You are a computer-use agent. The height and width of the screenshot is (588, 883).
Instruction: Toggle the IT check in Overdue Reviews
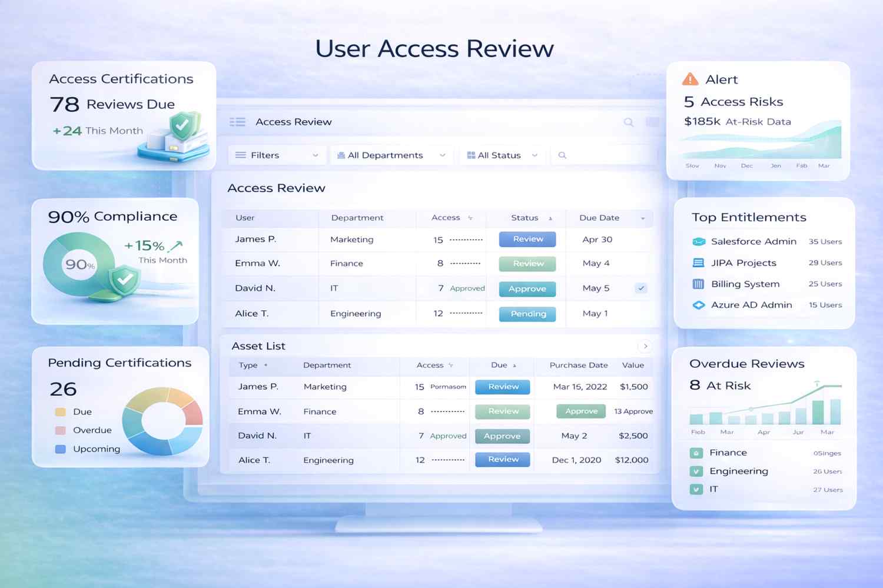coord(696,489)
